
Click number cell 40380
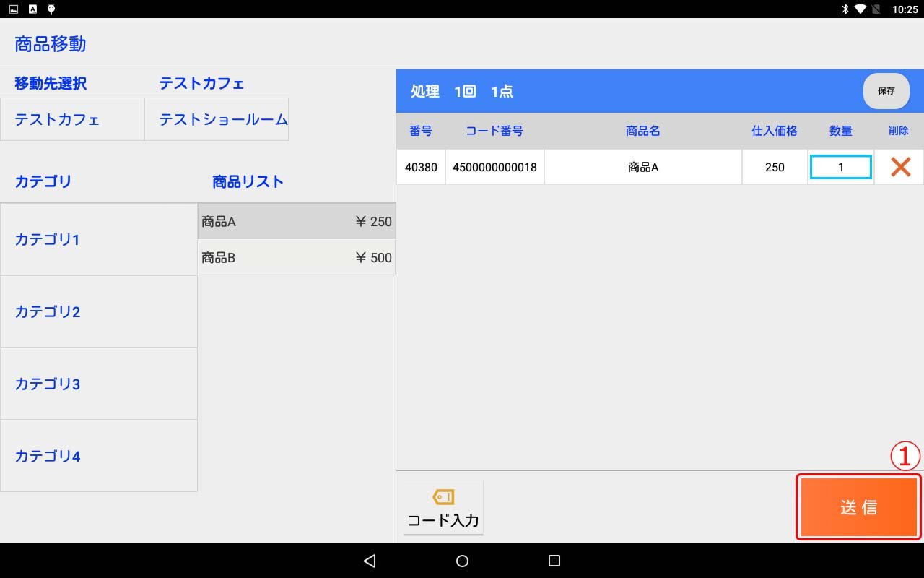(x=421, y=167)
